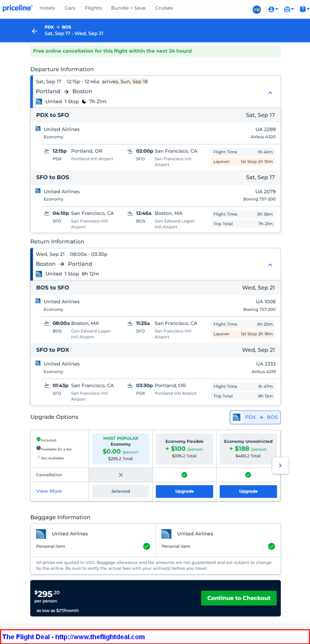Collapse the Portland to Boston departure details
This screenshot has width=310, height=644.
tap(270, 93)
